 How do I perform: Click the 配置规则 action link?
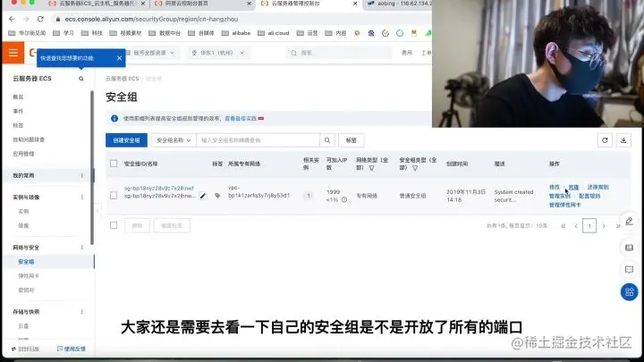point(589,196)
